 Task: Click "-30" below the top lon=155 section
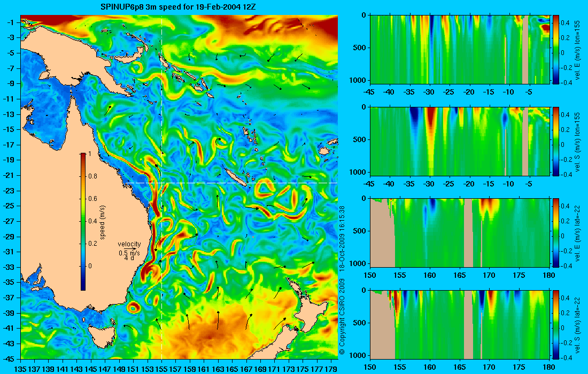429,92
